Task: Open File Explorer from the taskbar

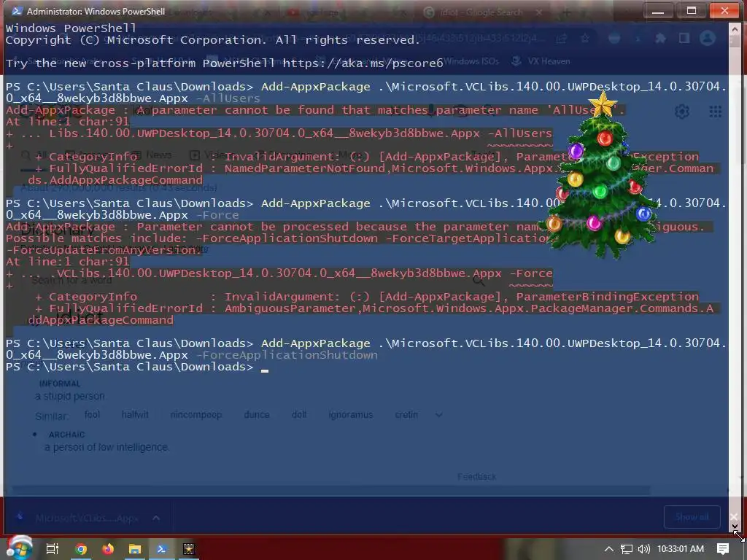Action: (x=135, y=549)
